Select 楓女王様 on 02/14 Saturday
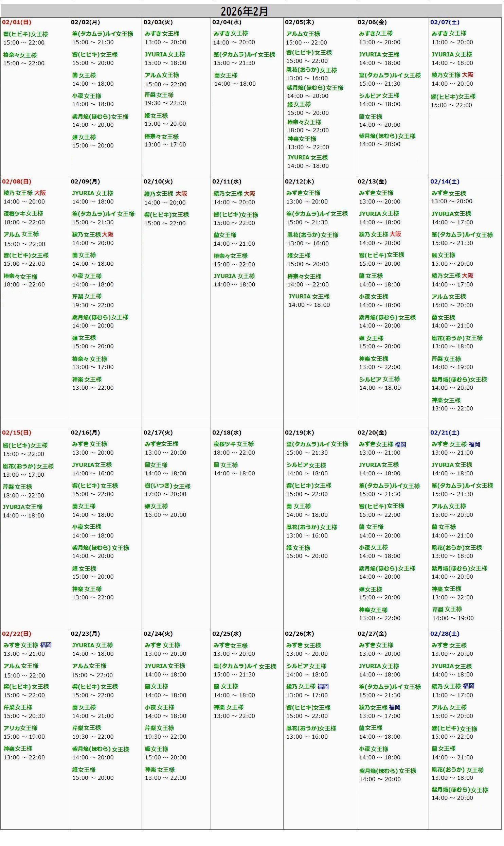Viewport: 504px width, 846px height. tap(443, 255)
